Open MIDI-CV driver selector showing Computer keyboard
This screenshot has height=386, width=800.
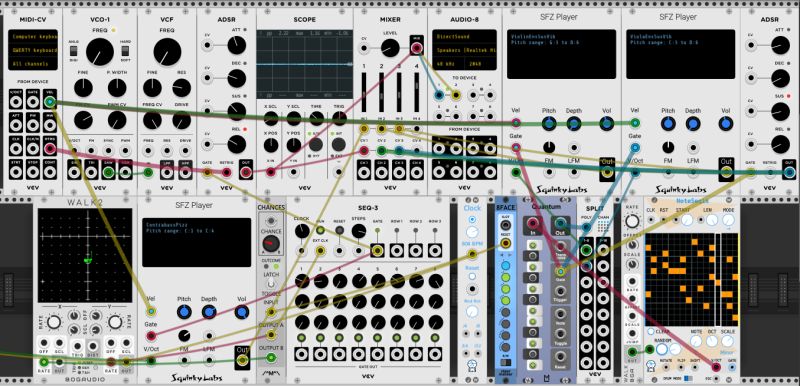33,37
